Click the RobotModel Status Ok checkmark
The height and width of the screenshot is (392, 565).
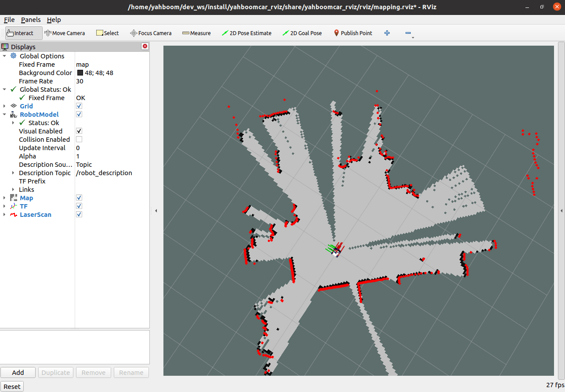(x=22, y=122)
